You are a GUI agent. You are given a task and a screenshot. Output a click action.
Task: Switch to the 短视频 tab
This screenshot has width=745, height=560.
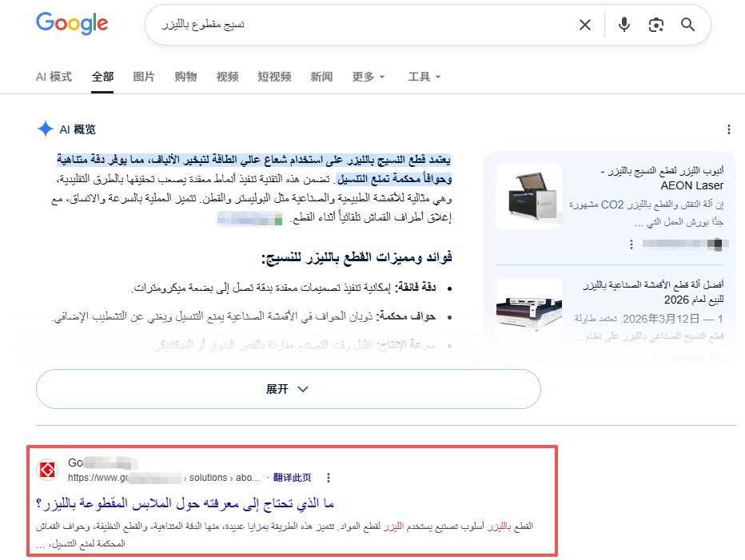(x=274, y=77)
